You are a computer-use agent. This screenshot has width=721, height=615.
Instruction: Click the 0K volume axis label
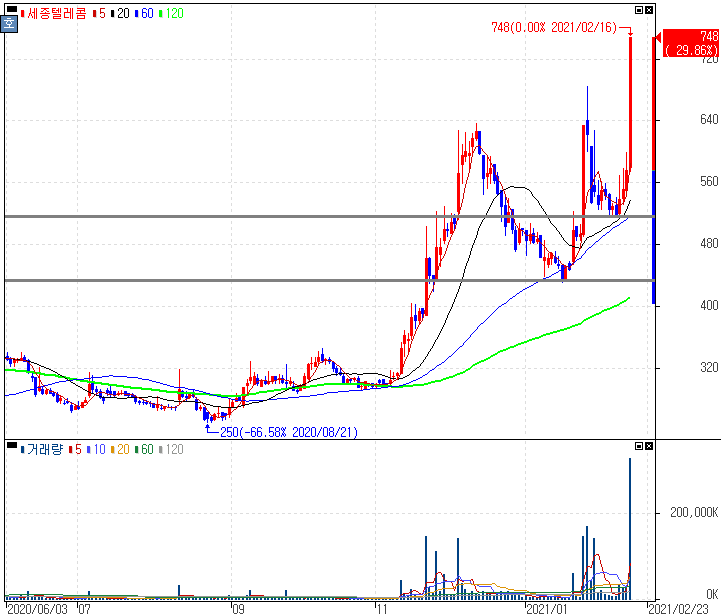point(712,594)
